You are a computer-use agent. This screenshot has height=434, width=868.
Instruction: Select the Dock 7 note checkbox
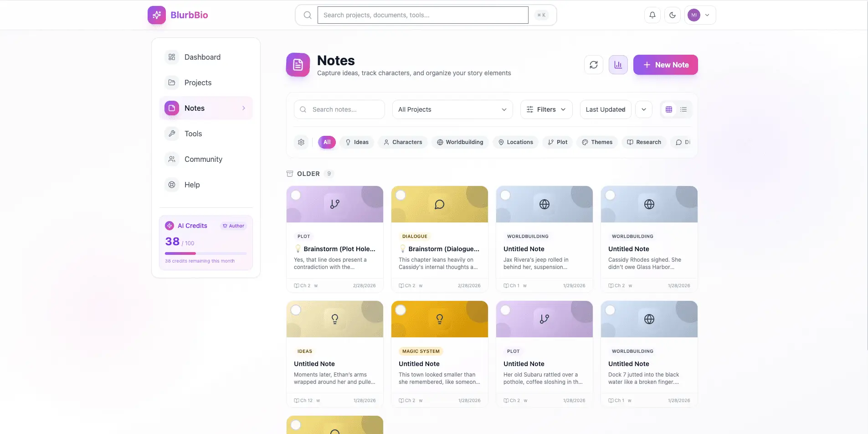(x=610, y=310)
